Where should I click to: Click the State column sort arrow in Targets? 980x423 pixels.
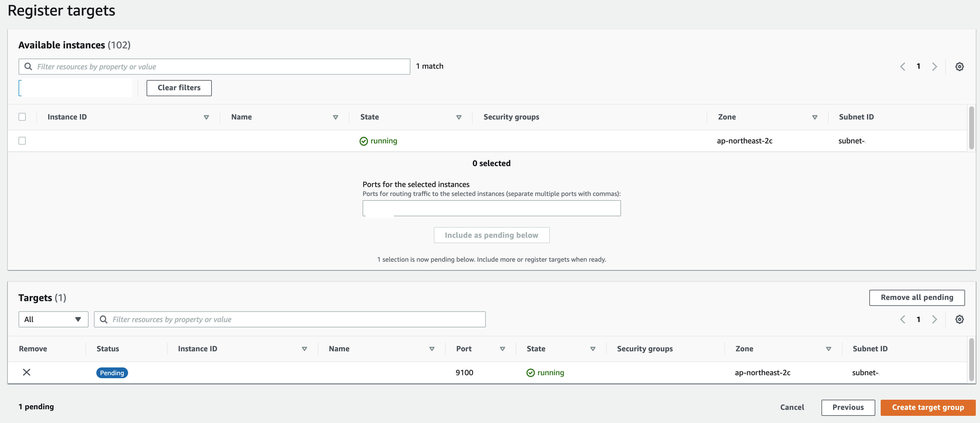pyautogui.click(x=593, y=349)
